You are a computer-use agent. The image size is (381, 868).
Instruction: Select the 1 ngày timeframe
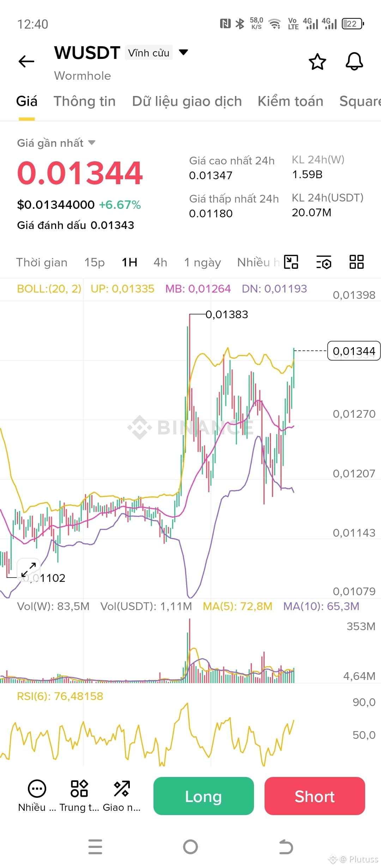point(202,263)
